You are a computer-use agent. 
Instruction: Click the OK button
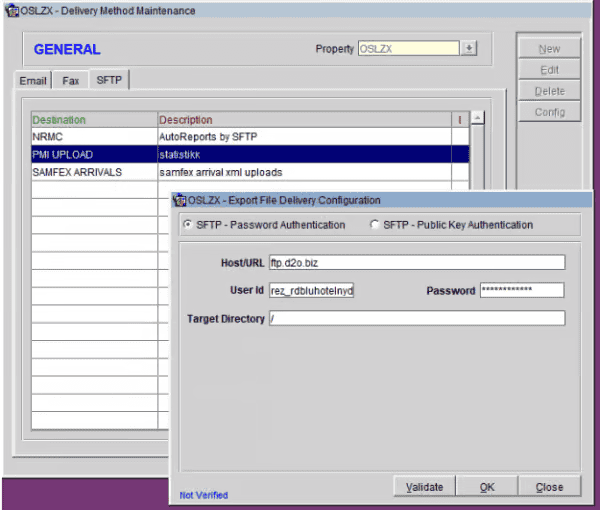pos(487,487)
